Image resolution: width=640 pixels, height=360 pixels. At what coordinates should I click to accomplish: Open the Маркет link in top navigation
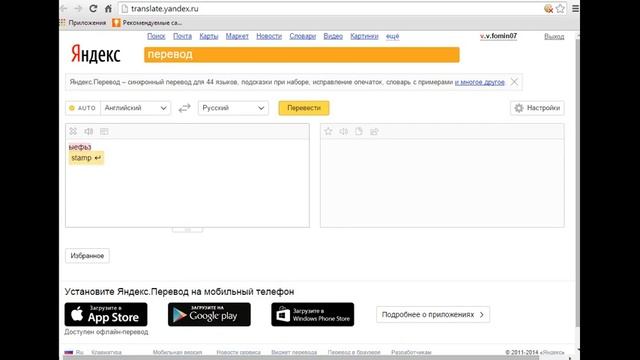pyautogui.click(x=237, y=36)
